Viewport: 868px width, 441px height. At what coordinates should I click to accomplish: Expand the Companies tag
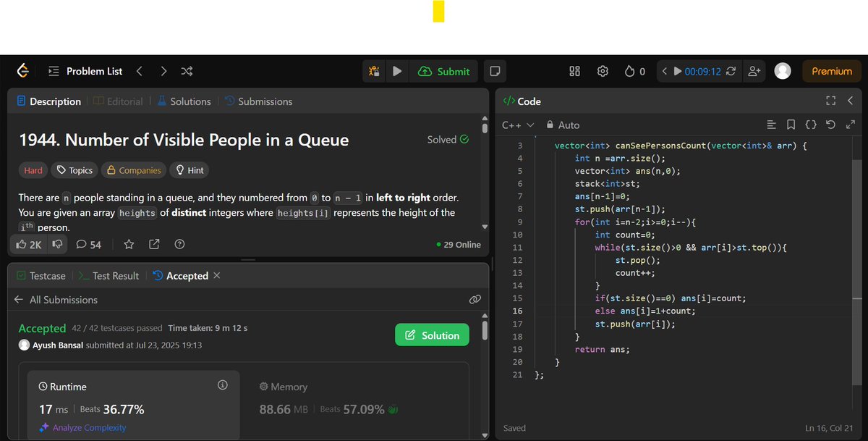134,170
